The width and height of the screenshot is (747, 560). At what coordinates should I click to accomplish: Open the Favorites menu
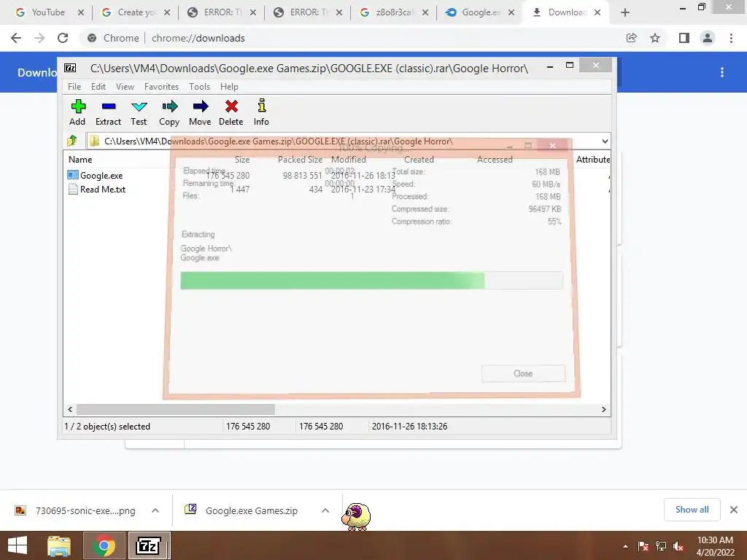tap(161, 87)
